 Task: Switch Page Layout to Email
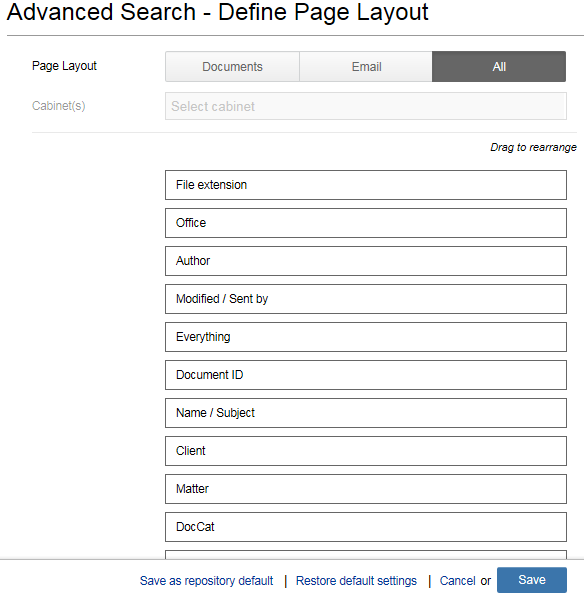tap(366, 66)
